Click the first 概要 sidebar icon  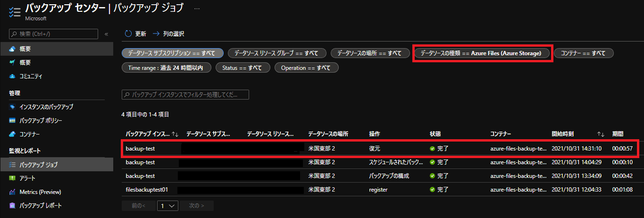[x=12, y=49]
